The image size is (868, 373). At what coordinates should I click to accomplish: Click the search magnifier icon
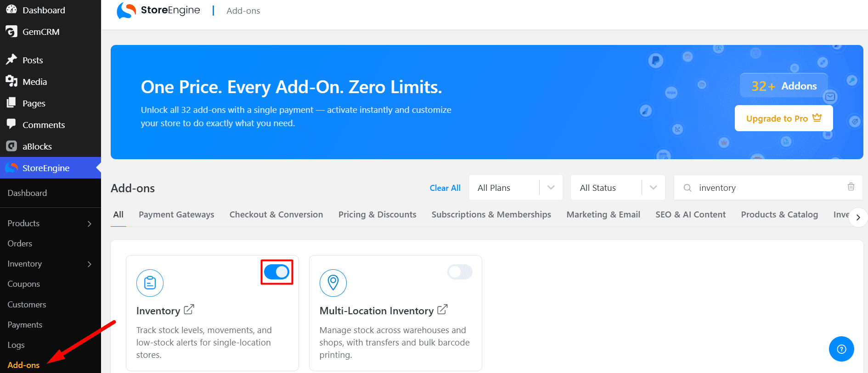[688, 188]
